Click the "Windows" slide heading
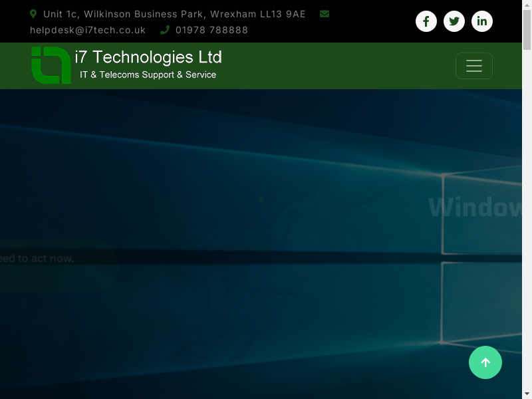532x399 pixels. (x=475, y=207)
